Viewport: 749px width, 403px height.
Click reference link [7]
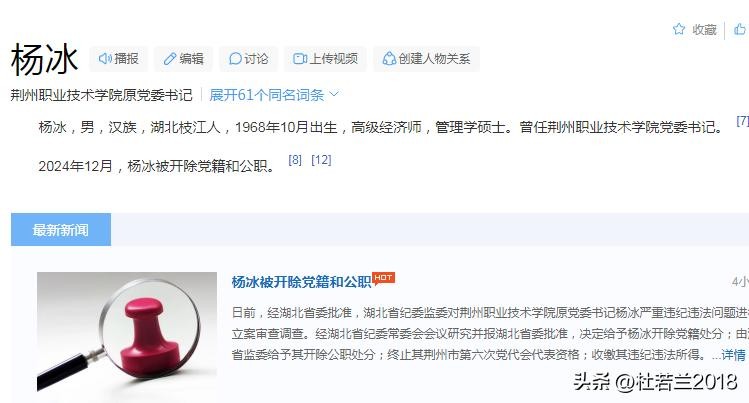point(742,121)
